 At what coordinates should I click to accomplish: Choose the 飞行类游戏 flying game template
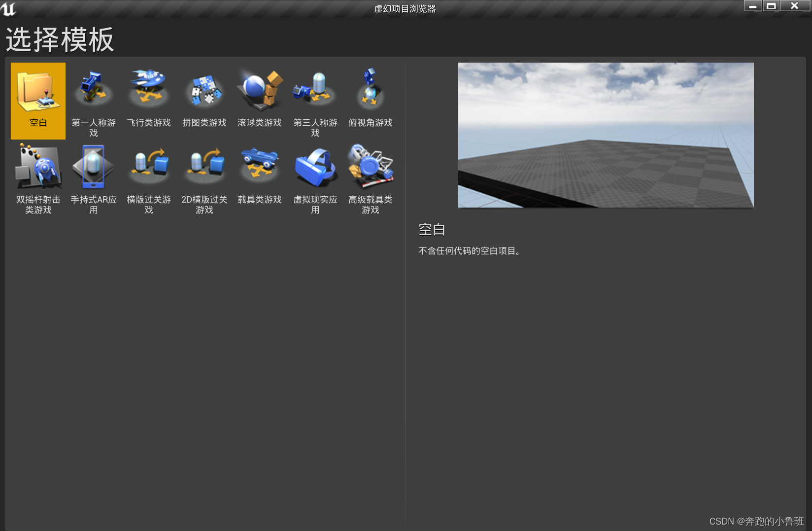(148, 99)
